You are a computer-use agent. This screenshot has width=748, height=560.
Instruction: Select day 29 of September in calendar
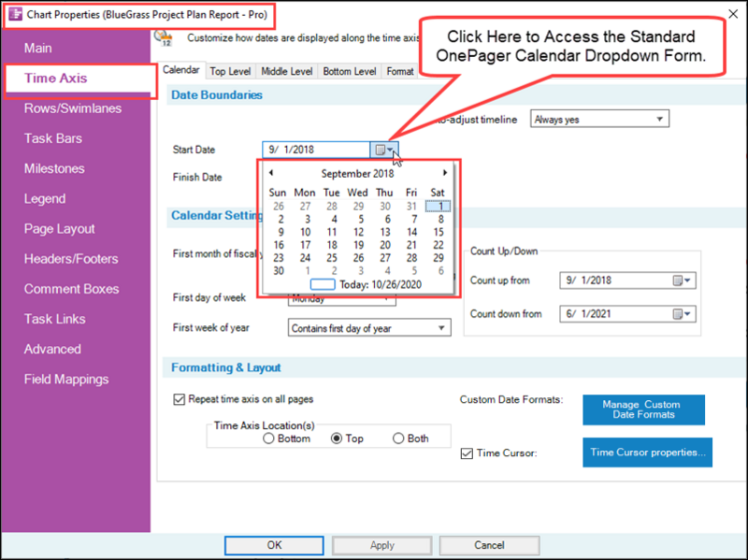click(x=438, y=258)
